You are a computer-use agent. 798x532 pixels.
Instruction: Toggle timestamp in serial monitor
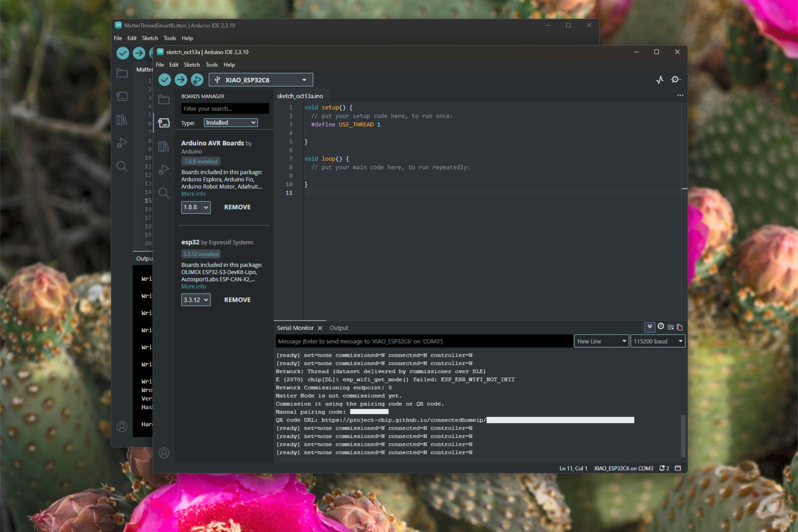click(x=660, y=326)
